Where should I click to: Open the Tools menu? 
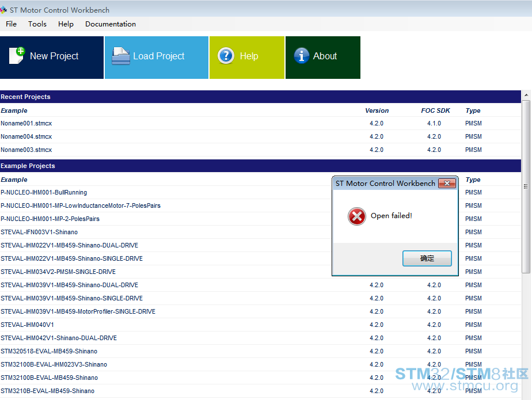coord(37,24)
